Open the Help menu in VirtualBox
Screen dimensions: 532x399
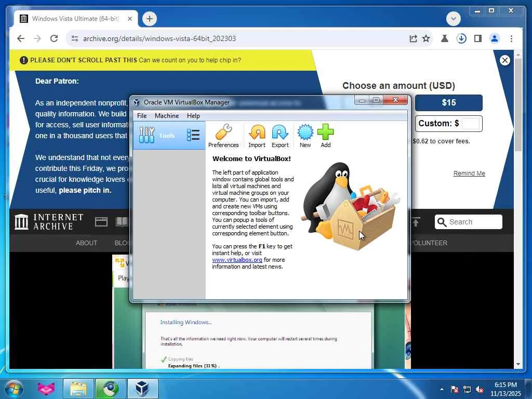pyautogui.click(x=193, y=116)
